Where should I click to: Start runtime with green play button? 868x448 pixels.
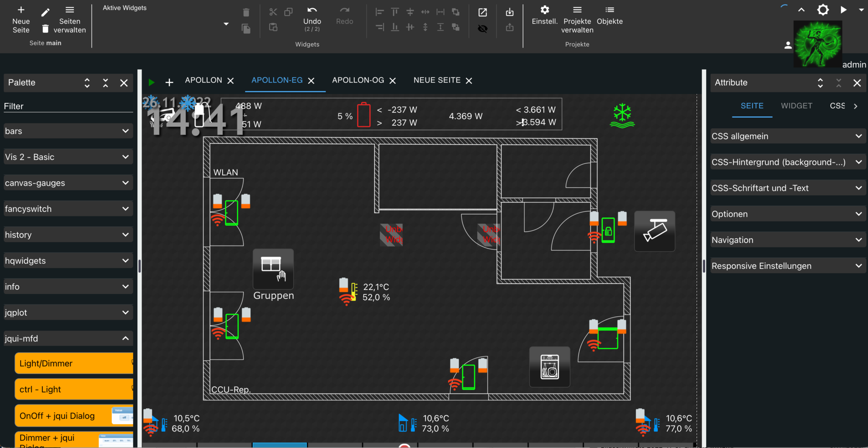151,82
